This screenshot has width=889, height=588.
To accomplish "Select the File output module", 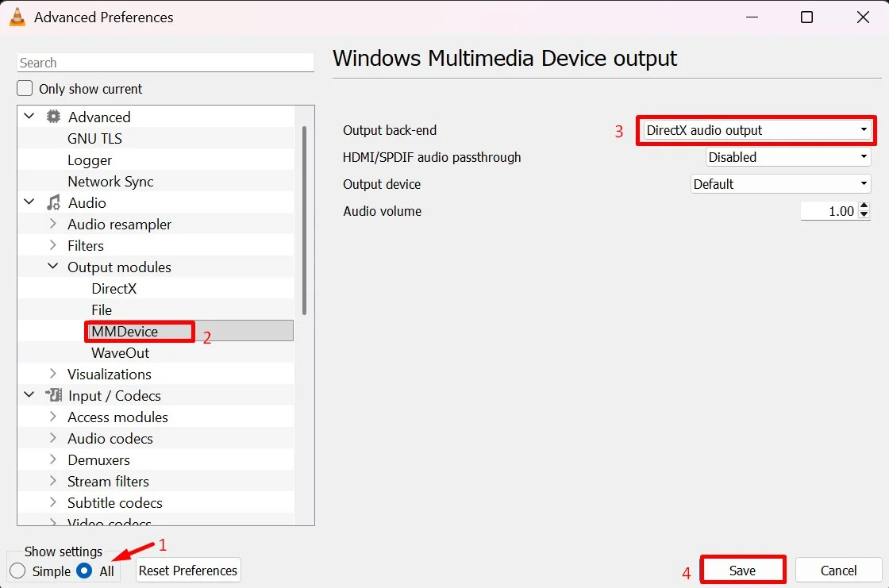I will click(102, 310).
